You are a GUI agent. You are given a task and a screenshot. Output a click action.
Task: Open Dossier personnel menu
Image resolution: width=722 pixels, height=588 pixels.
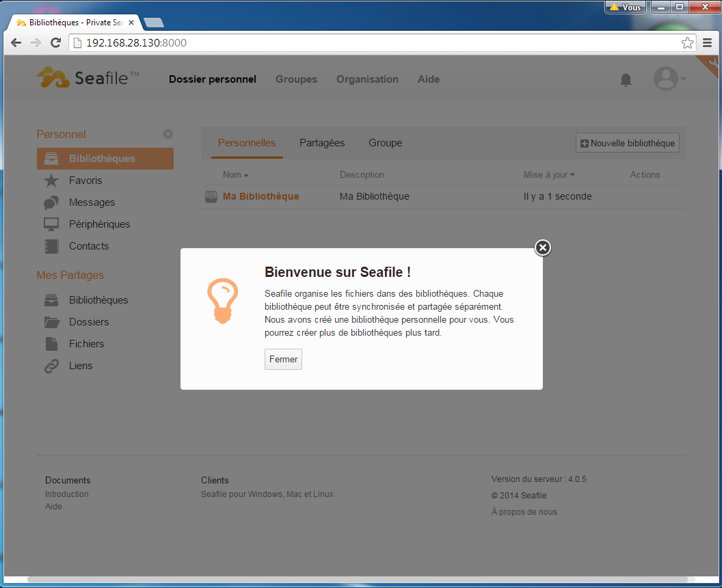point(212,79)
